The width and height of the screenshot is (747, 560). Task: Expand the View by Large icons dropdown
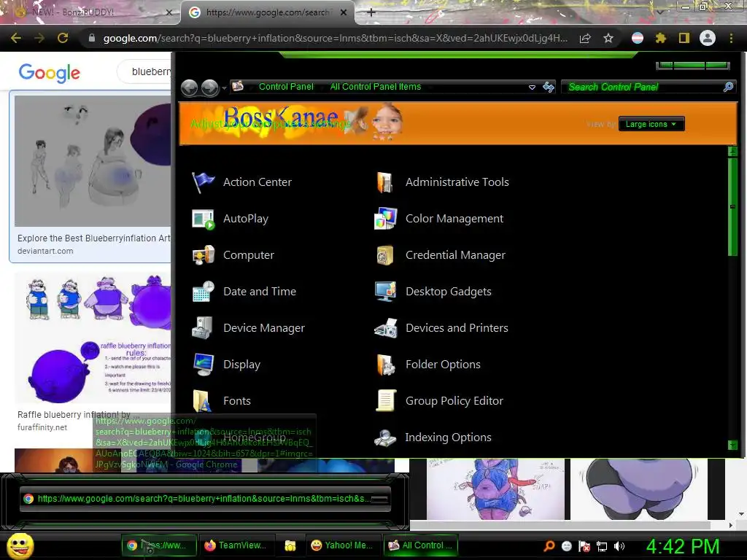(651, 124)
